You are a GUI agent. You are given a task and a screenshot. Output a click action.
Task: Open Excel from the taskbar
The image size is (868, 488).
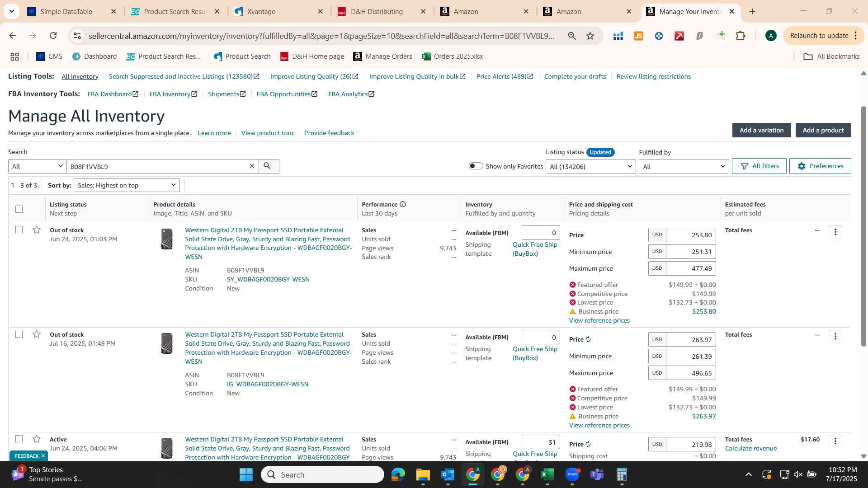point(547,474)
